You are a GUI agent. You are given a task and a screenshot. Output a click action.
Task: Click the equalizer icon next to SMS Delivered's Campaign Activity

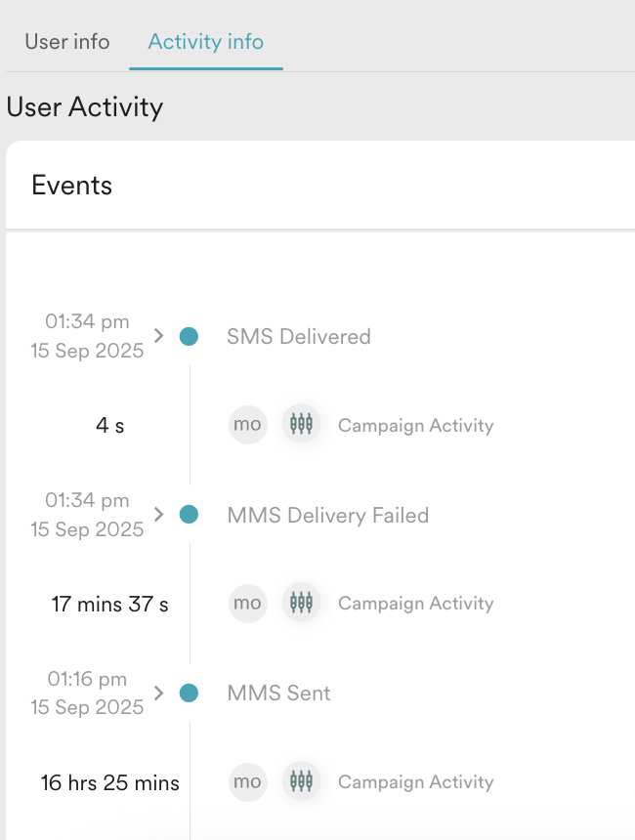tap(301, 425)
